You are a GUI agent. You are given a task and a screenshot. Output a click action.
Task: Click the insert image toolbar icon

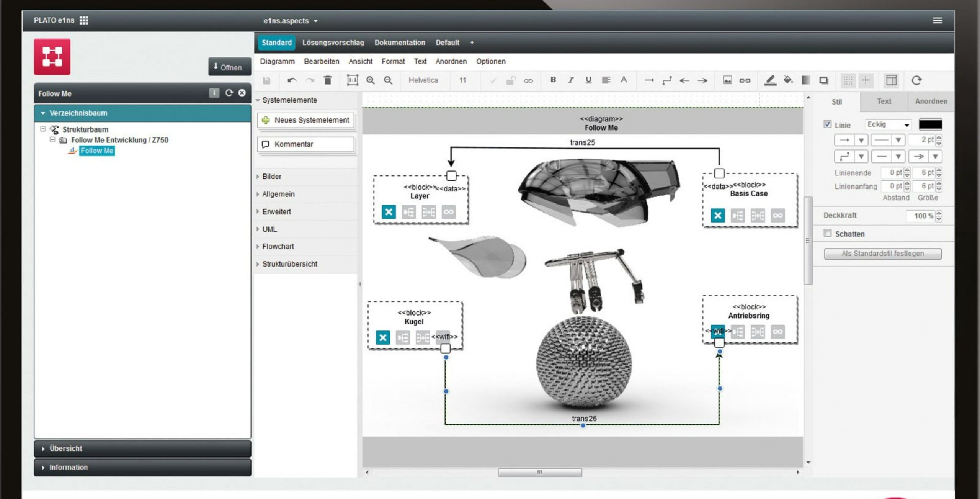(x=727, y=80)
